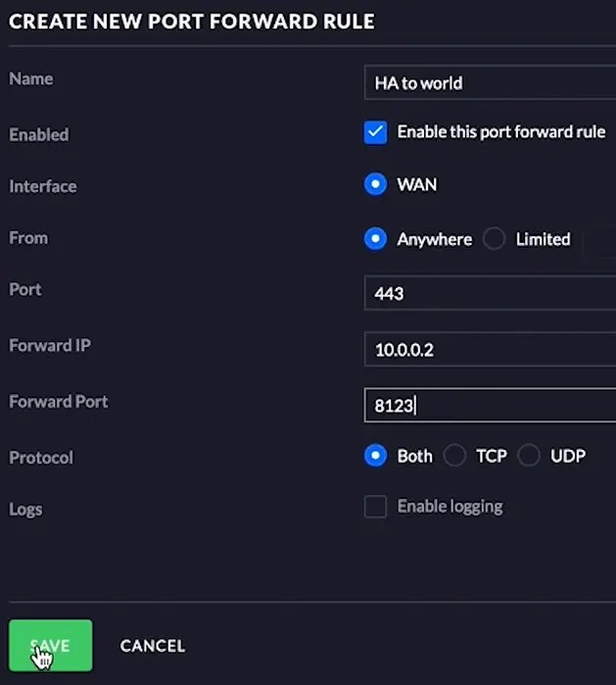Select the WAN interface radio button
Viewport: 616px width, 685px height.
[375, 184]
